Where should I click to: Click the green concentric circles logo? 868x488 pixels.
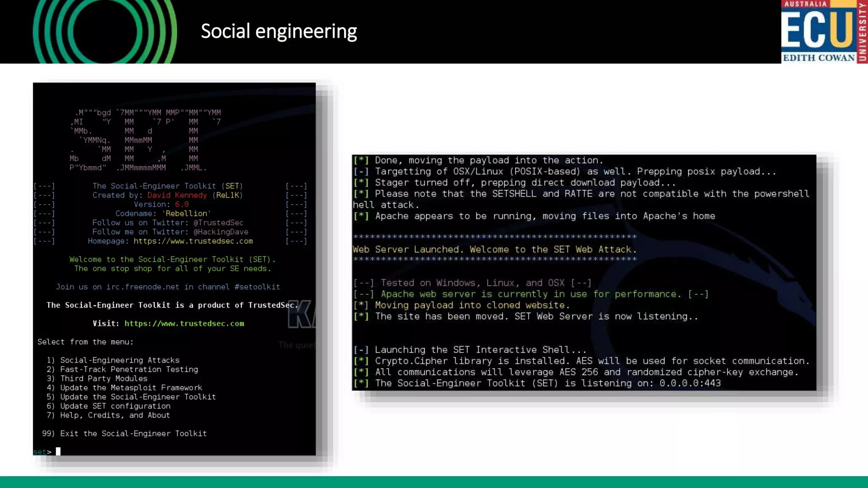coord(105,32)
